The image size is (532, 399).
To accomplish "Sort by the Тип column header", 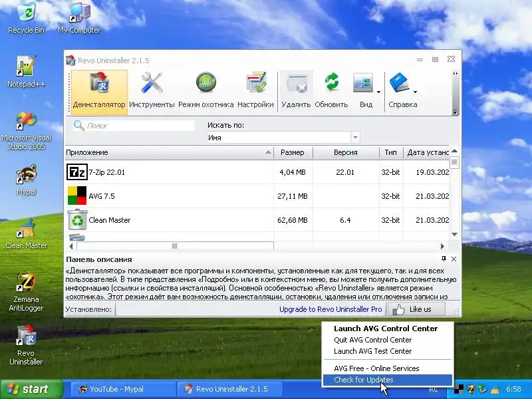I will pyautogui.click(x=391, y=152).
